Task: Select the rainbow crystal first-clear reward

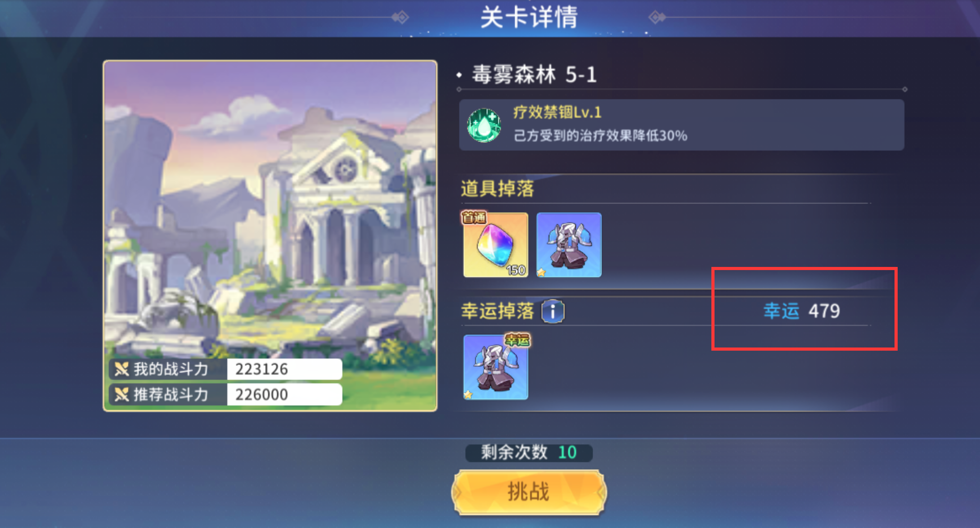Action: point(495,245)
